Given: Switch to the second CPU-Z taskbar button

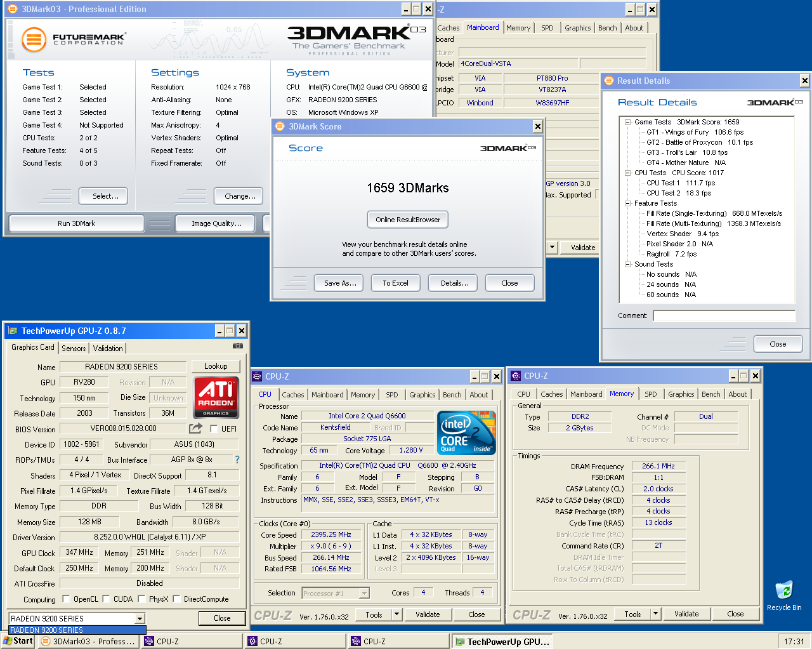Looking at the screenshot, I should click(295, 642).
